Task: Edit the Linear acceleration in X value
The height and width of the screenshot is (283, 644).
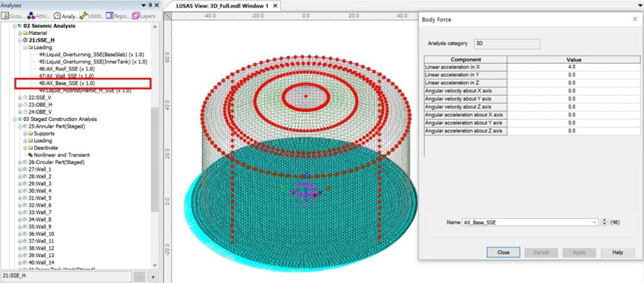Action: (x=571, y=66)
